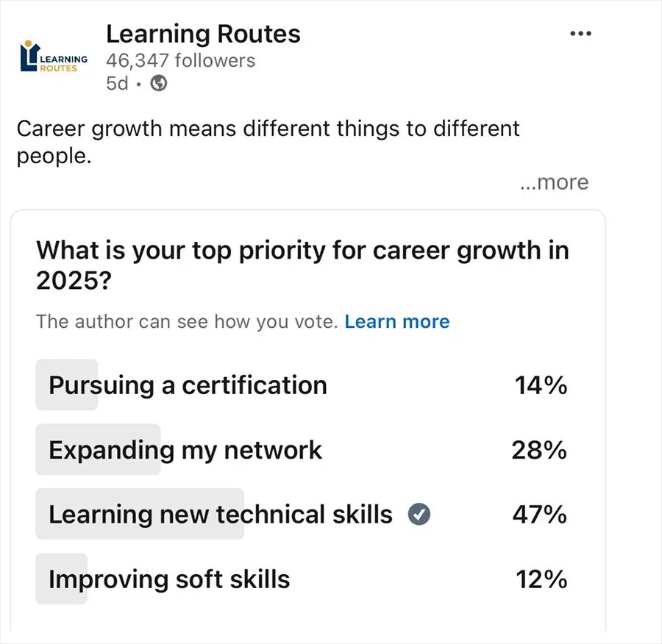Click the 12% soft skills result

[x=541, y=579]
